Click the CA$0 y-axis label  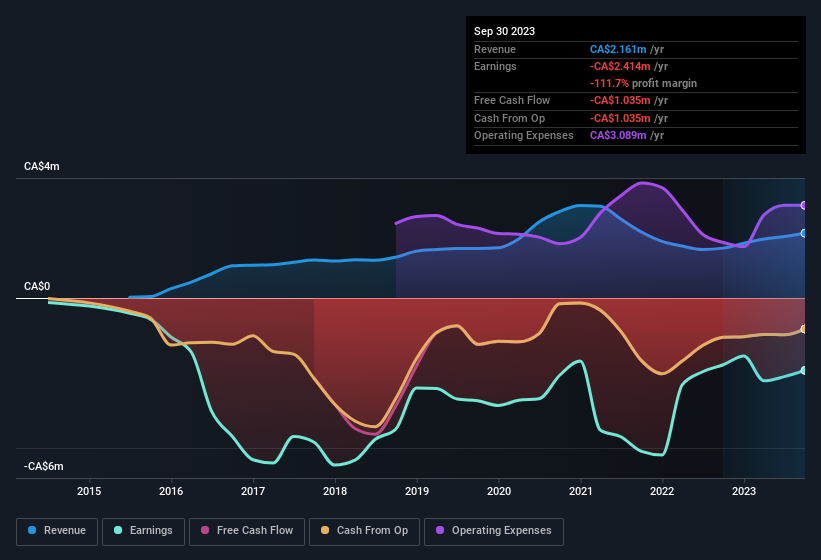37,286
